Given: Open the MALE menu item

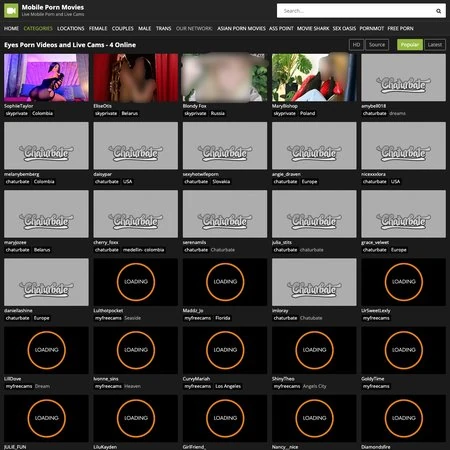Looking at the screenshot, I should pyautogui.click(x=145, y=29).
